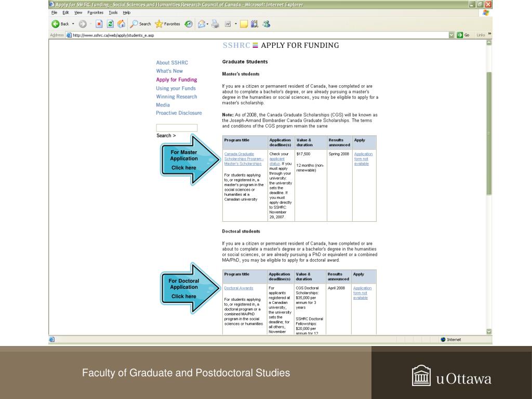Open the applicant status link

(x=277, y=161)
